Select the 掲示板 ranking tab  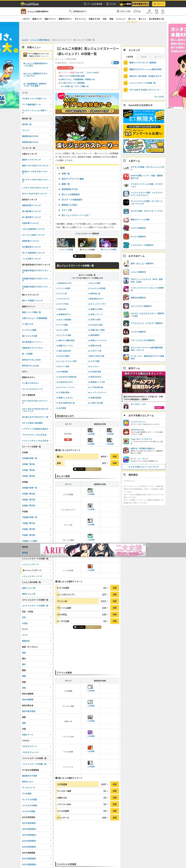(144, 57)
